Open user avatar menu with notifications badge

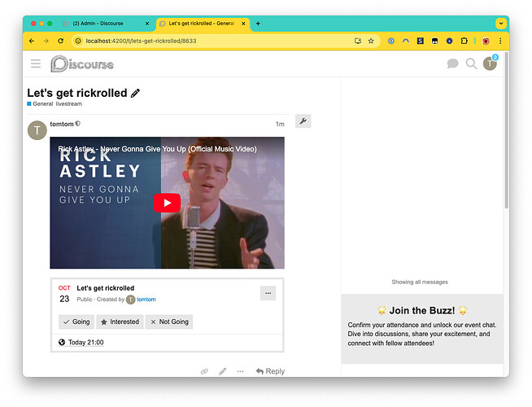coord(490,63)
